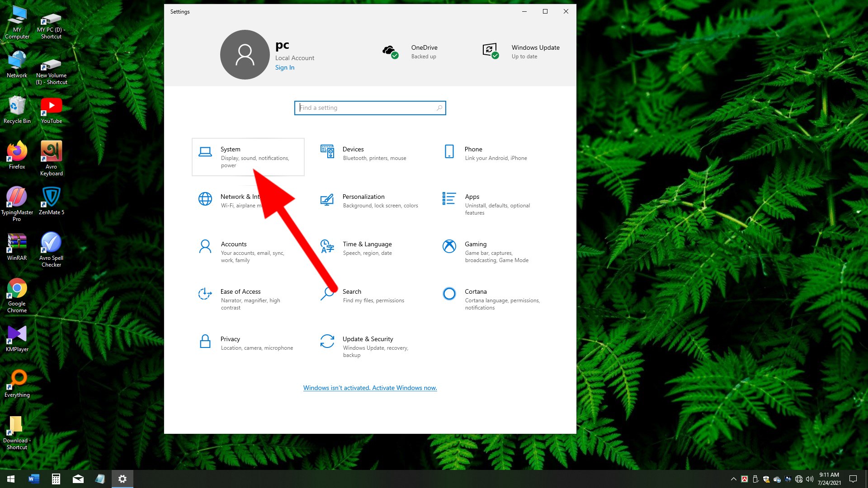
Task: Show hidden icons in system tray
Action: click(x=733, y=479)
